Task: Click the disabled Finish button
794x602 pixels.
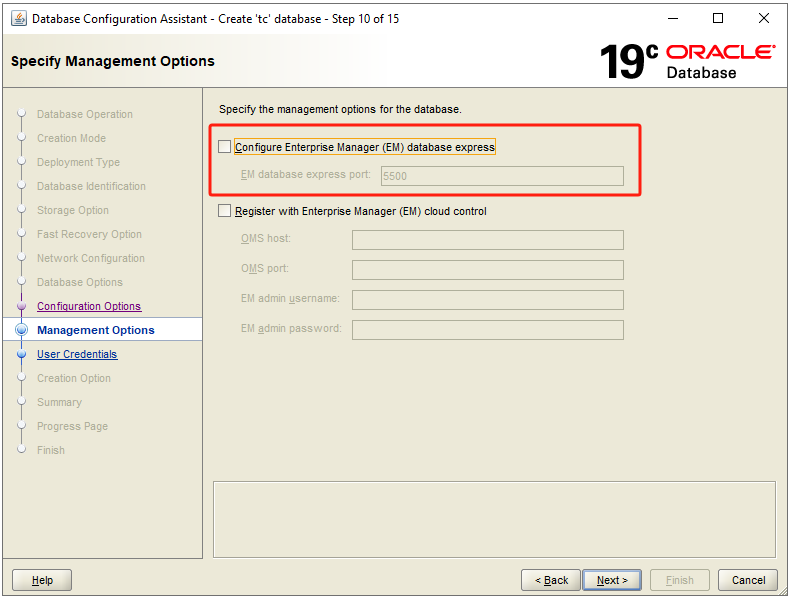Action: pyautogui.click(x=680, y=580)
